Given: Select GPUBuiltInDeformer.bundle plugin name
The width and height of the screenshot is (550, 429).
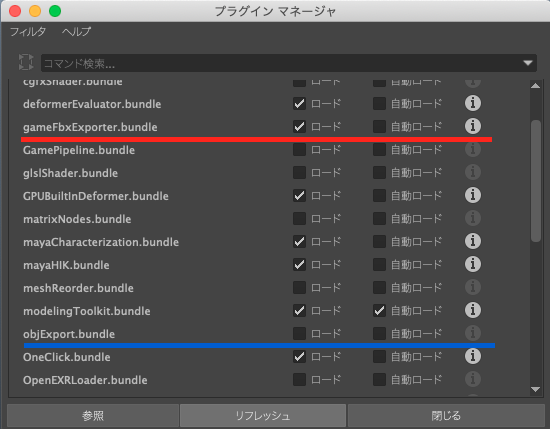Looking at the screenshot, I should (96, 196).
